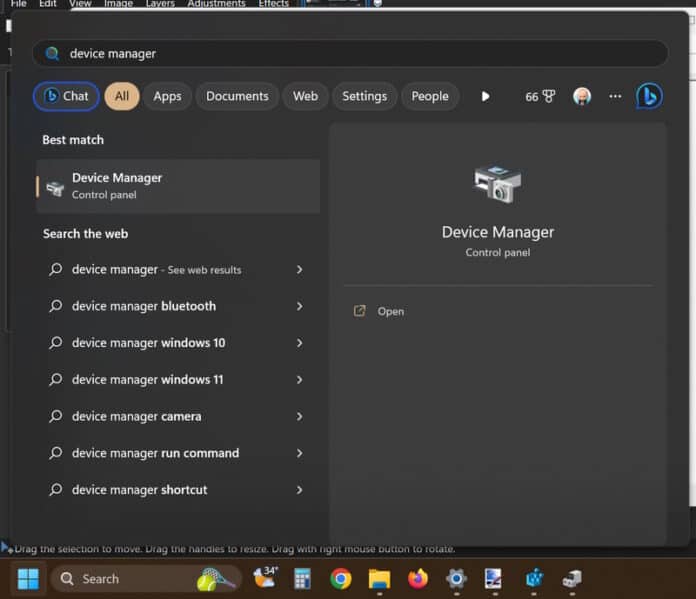Viewport: 696px width, 599px height.
Task: Open the user profile avatar
Action: click(x=582, y=96)
